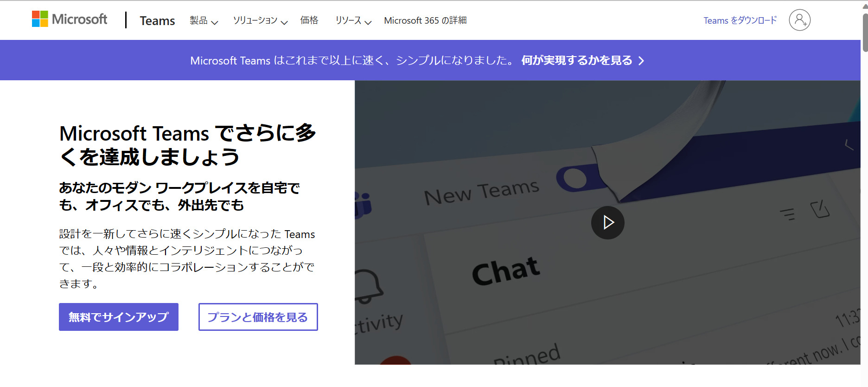The image size is (868, 387).
Task: Click the chevron arrow after 何が実現するかを見る
Action: pyautogui.click(x=641, y=61)
